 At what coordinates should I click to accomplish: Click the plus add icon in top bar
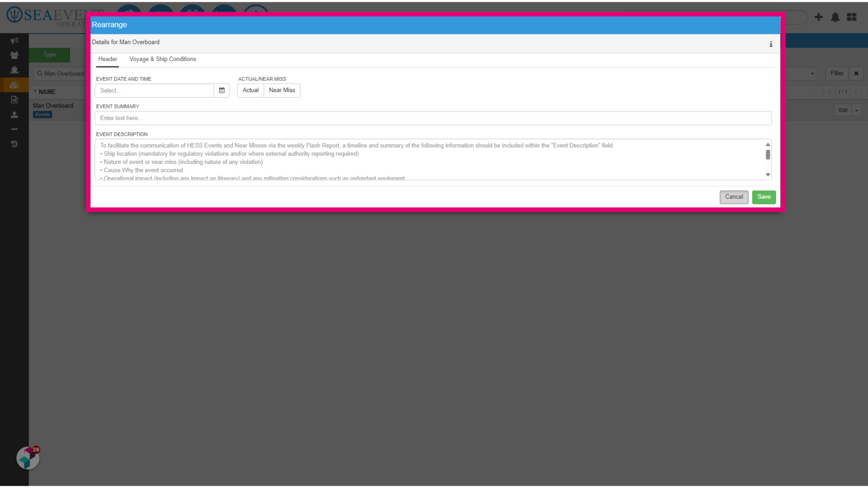pos(818,17)
